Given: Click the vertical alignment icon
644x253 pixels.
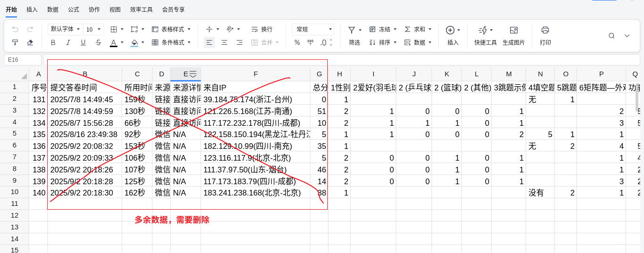Looking at the screenshot, I should pyautogui.click(x=209, y=29).
